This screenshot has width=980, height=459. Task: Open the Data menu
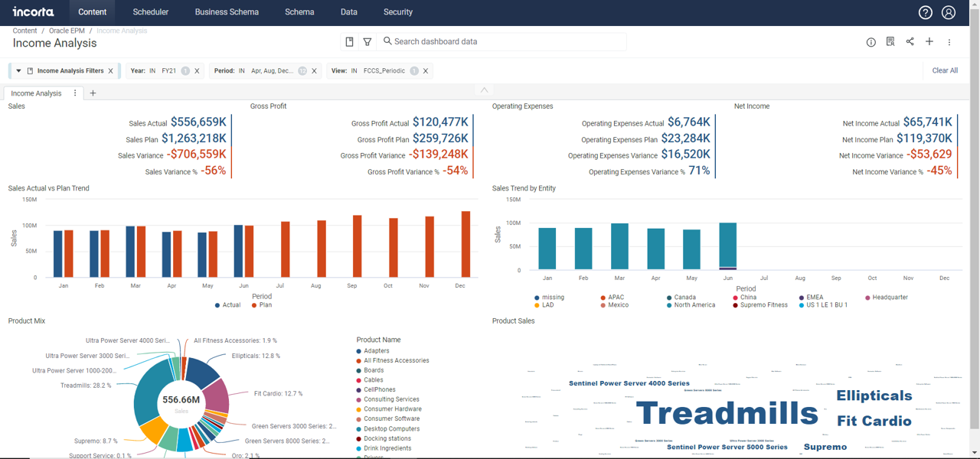click(x=349, y=12)
